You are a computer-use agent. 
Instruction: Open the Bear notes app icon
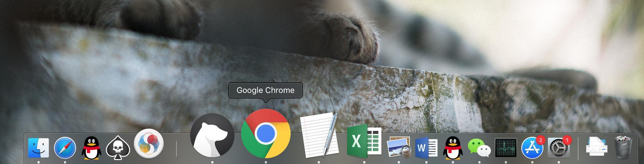(212, 135)
